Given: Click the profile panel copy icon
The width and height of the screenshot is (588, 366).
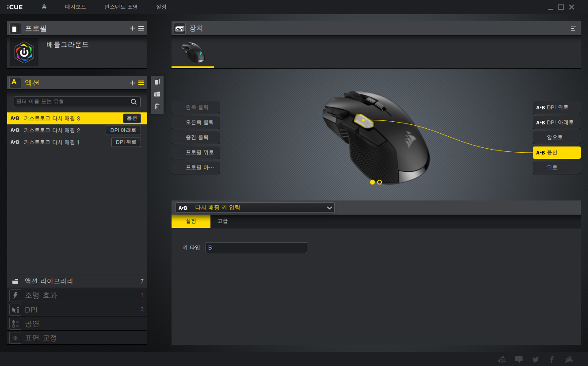Looking at the screenshot, I should click(x=15, y=28).
